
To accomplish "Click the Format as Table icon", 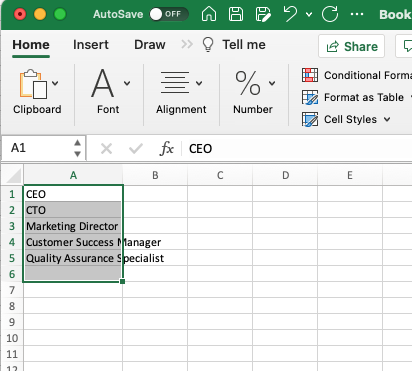I will (310, 97).
